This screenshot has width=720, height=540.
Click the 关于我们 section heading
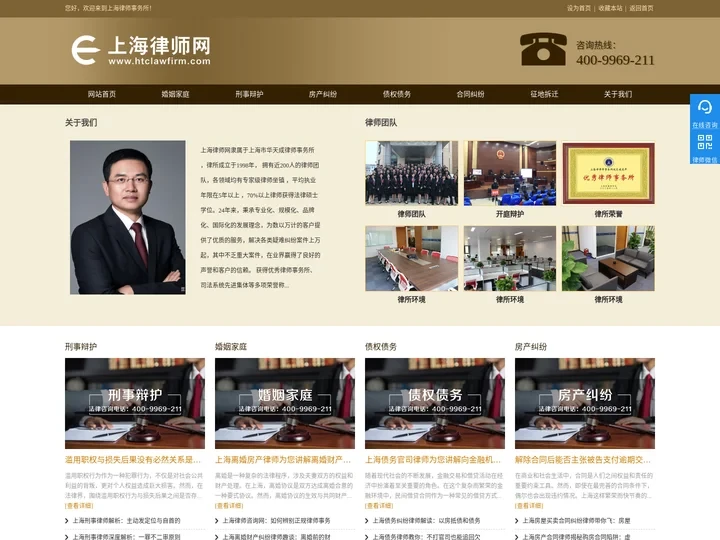pos(81,123)
